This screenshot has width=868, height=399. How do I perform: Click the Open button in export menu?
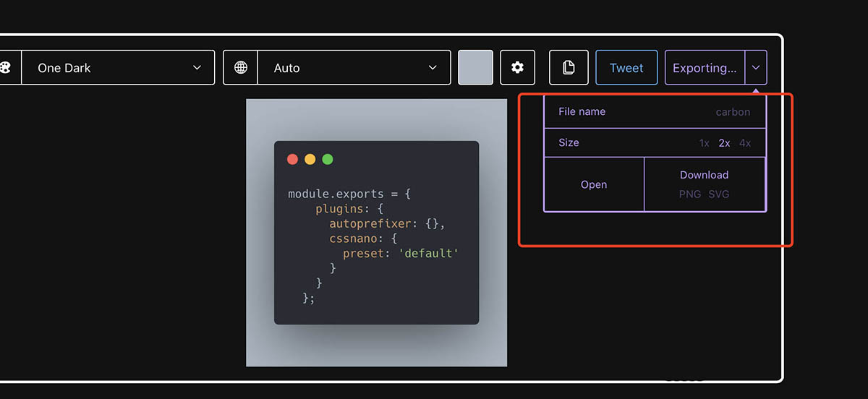click(594, 184)
